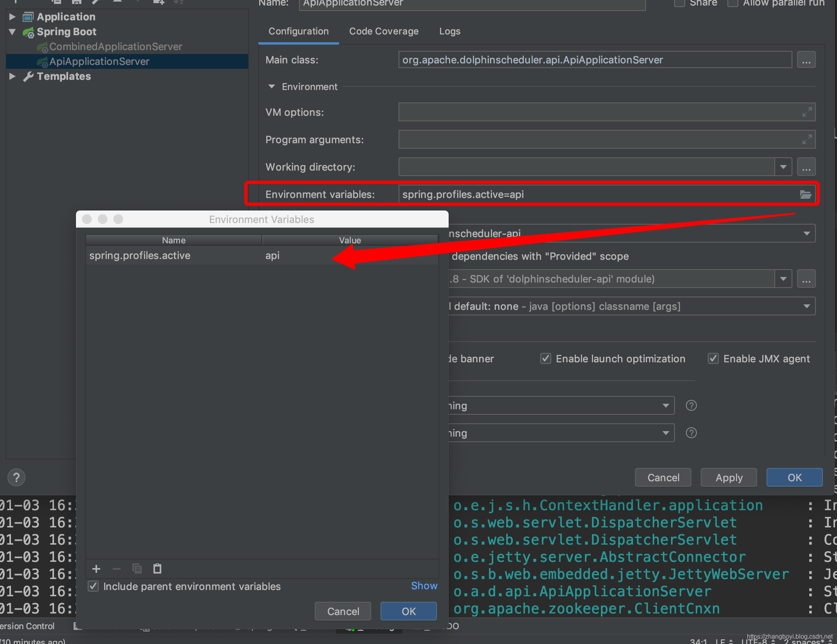Browse for working directory ellipsis button

(x=806, y=167)
